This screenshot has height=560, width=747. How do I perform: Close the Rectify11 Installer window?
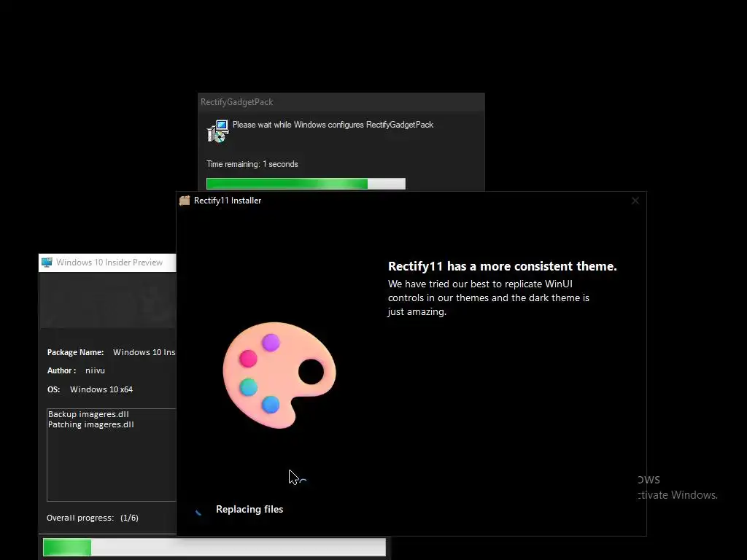[635, 201]
